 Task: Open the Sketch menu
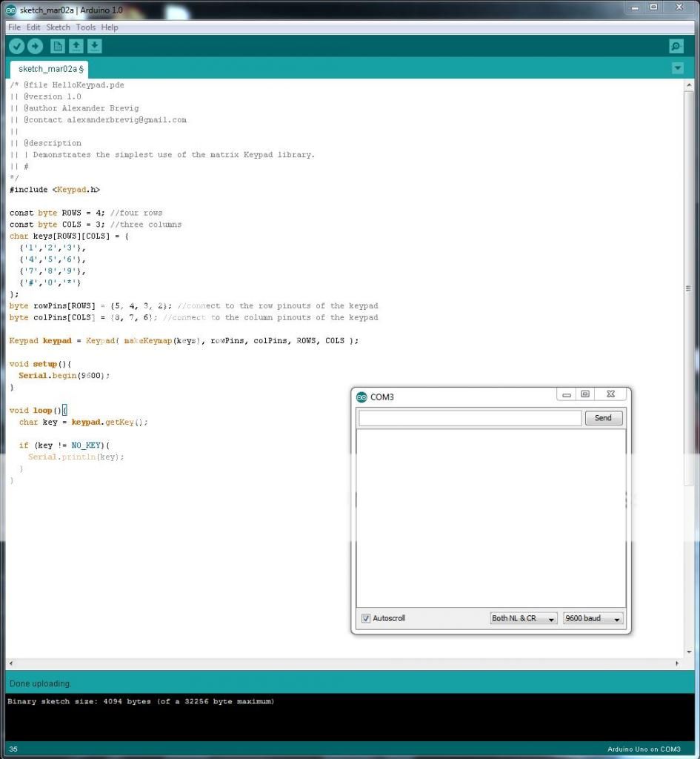tap(58, 27)
